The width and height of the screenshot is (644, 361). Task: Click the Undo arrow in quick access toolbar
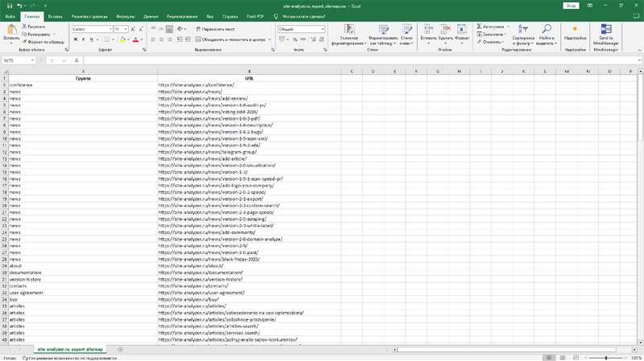[x=19, y=6]
